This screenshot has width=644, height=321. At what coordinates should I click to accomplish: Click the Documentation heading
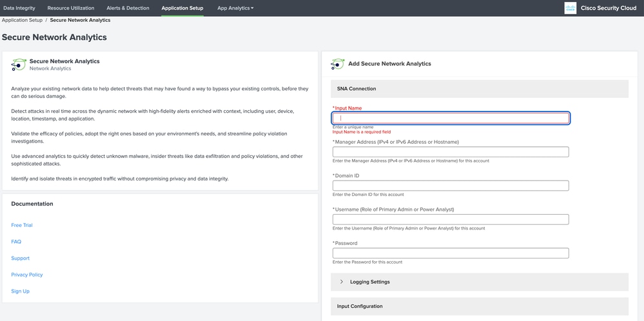click(32, 204)
